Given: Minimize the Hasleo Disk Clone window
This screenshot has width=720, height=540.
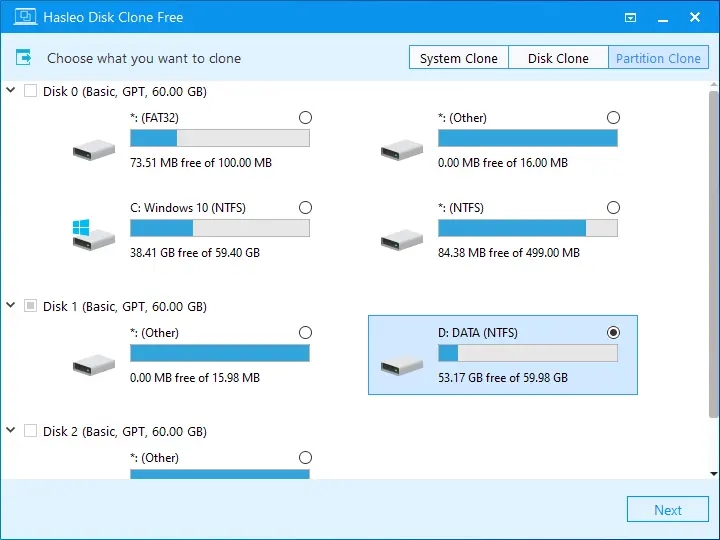Looking at the screenshot, I should click(663, 20).
